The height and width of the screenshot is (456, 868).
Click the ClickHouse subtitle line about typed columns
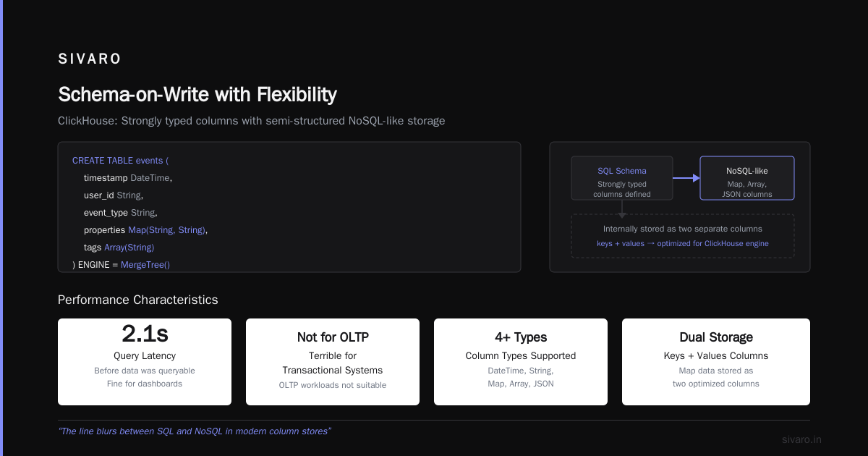tap(251, 121)
